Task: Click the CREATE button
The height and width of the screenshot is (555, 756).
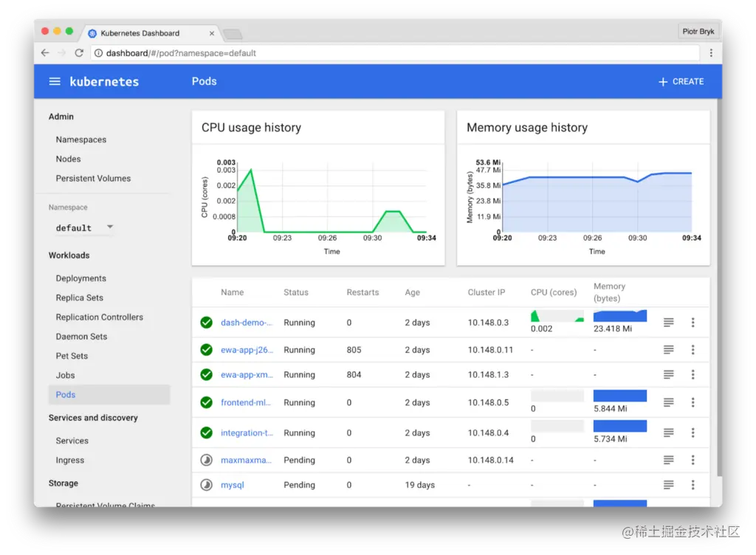Action: coord(681,81)
